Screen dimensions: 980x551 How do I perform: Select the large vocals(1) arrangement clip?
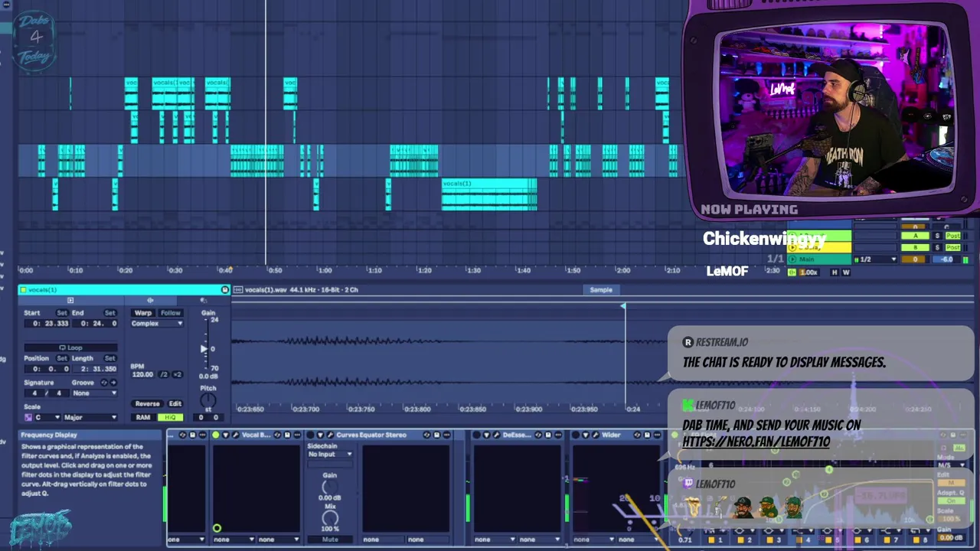point(489,194)
